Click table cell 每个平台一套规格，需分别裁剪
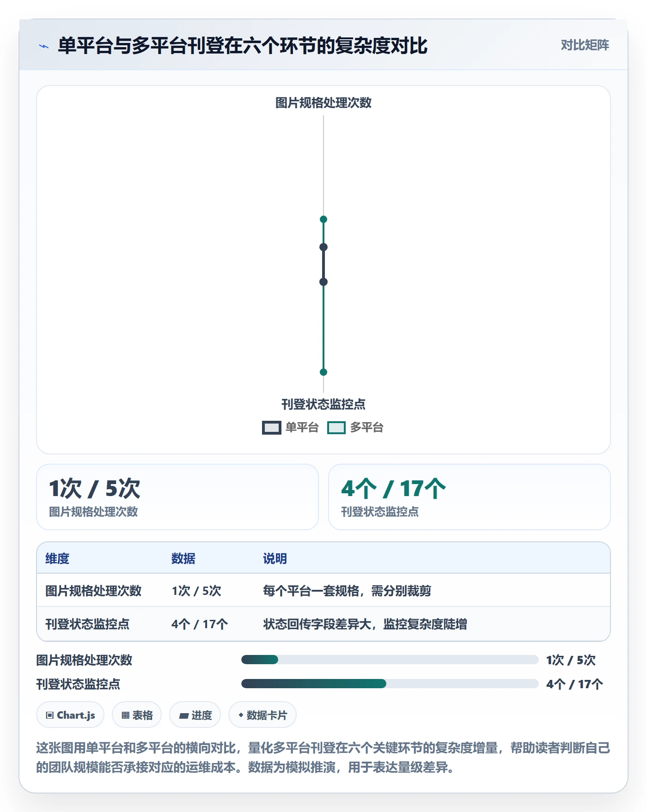This screenshot has width=647, height=812. click(x=347, y=591)
